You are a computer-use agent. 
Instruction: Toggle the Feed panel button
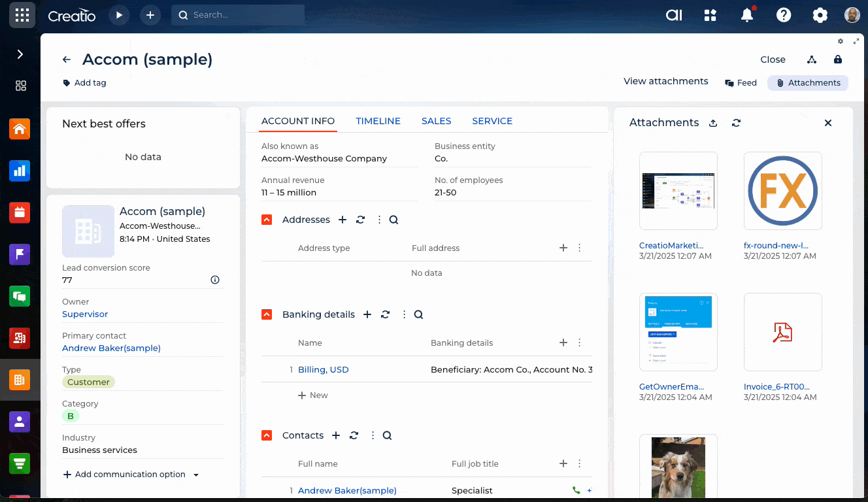click(x=741, y=83)
